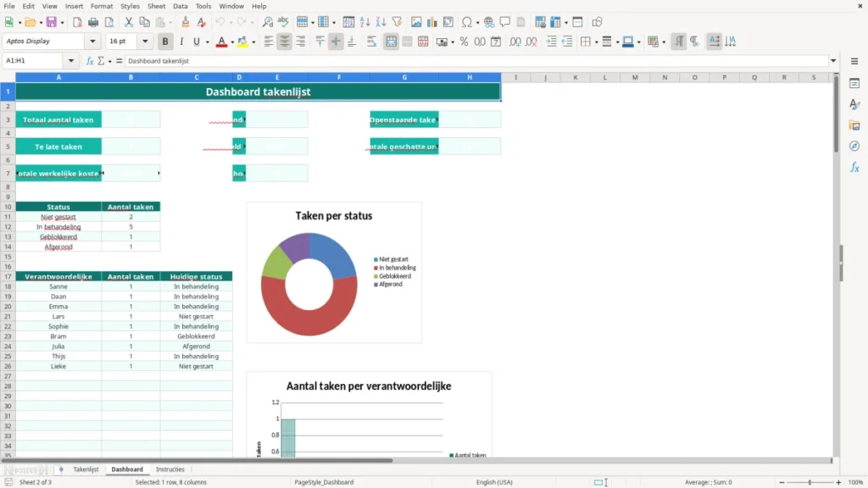Insert chart using the chart icon
Image resolution: width=868 pixels, height=488 pixels.
432,22
